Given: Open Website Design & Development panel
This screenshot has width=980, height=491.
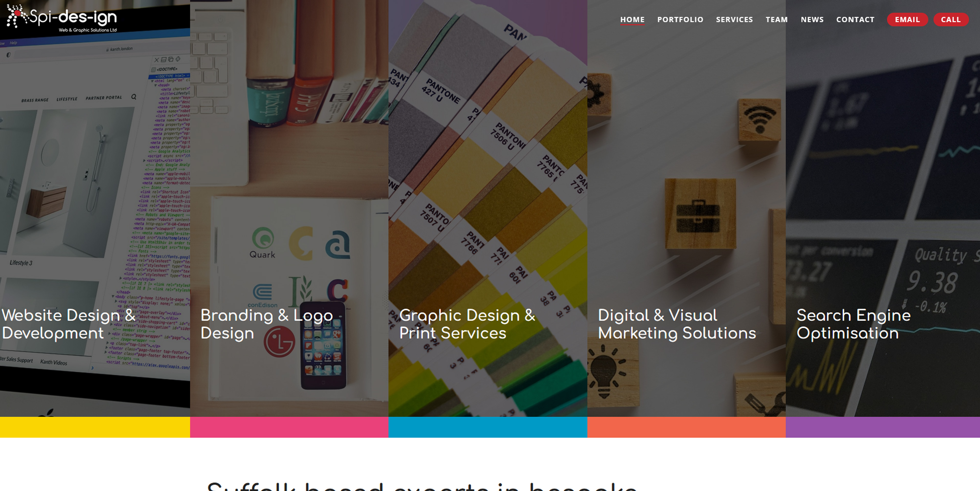Looking at the screenshot, I should point(68,324).
